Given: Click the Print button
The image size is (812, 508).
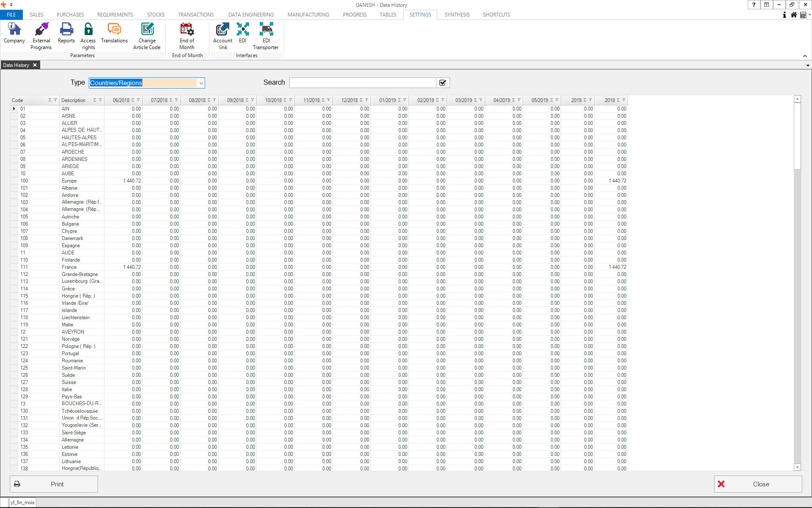Looking at the screenshot, I should coord(54,484).
